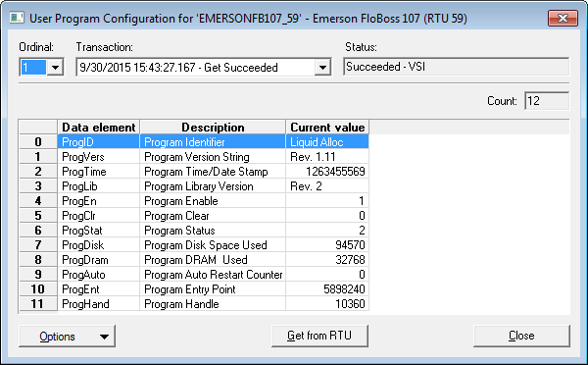
Task: Click the Current value column header
Action: (327, 128)
